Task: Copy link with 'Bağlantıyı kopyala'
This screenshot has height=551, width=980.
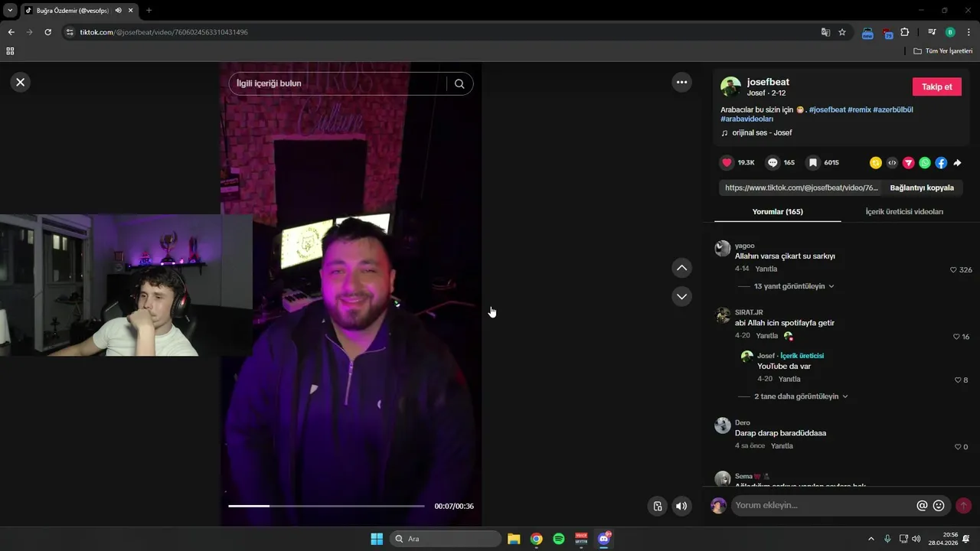Action: [x=922, y=187]
